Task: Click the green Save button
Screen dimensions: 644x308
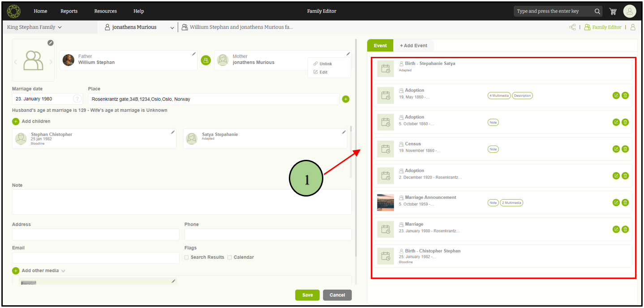Action: click(307, 295)
